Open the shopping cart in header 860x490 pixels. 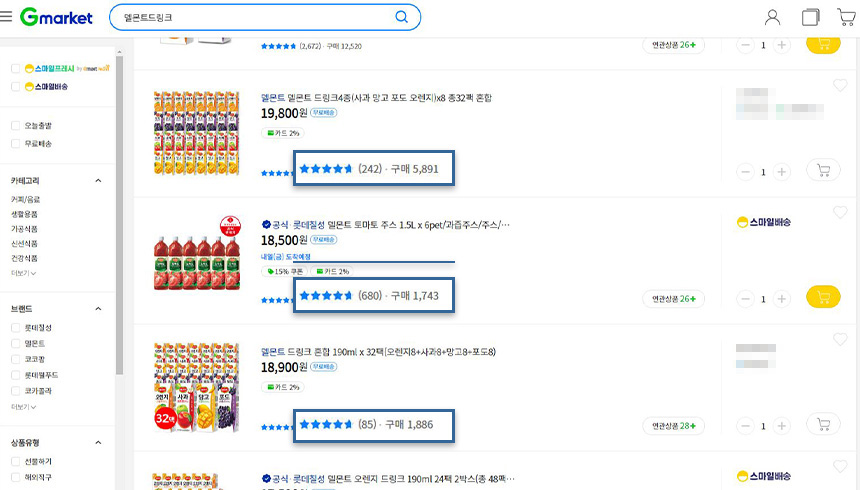(846, 18)
